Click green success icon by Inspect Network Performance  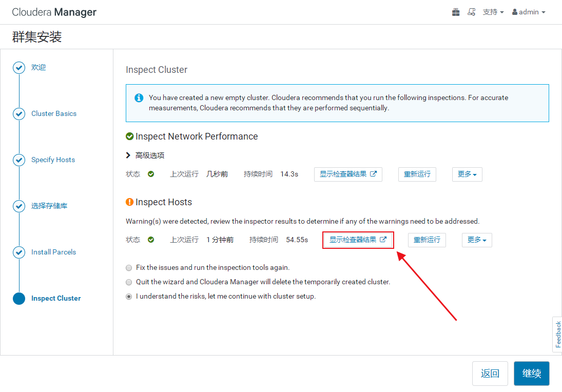[x=130, y=136]
